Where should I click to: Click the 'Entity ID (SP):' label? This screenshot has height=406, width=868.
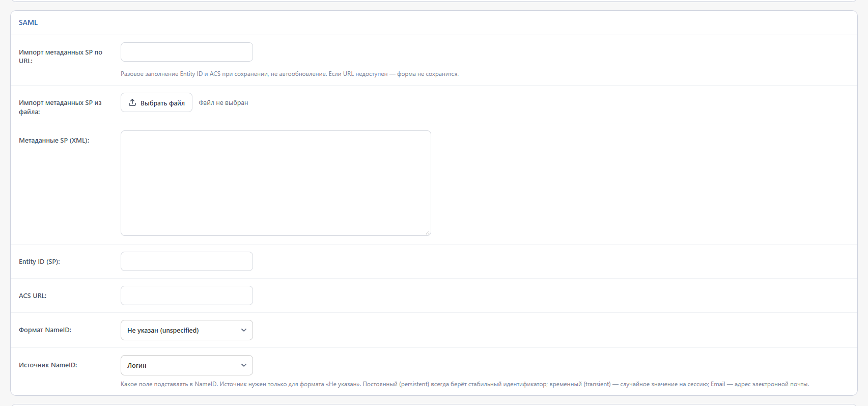(39, 262)
